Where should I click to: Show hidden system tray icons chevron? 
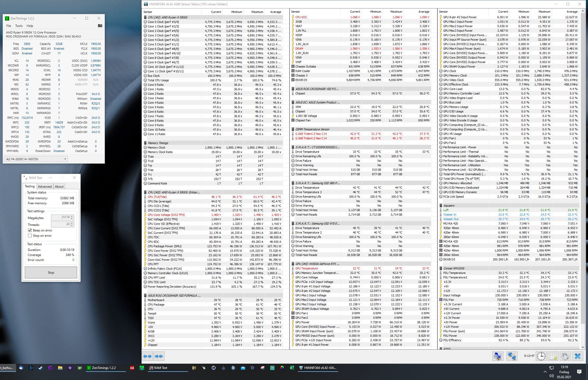(545, 372)
